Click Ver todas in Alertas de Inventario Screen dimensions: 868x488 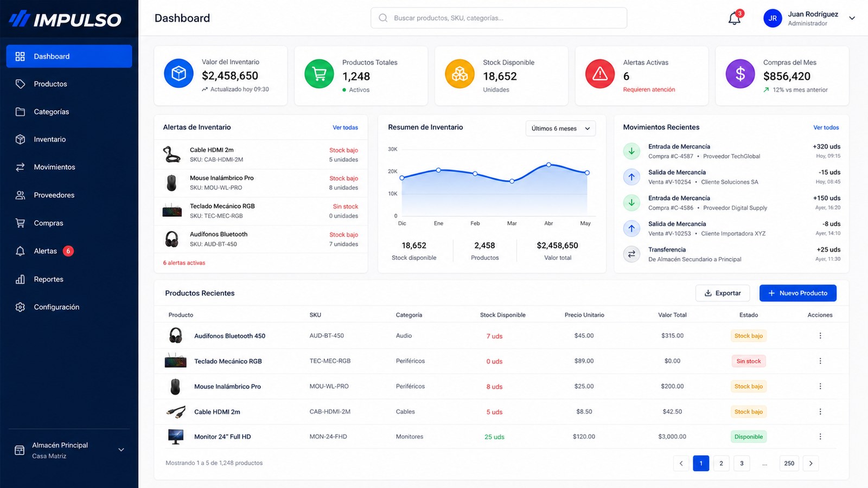pyautogui.click(x=346, y=127)
